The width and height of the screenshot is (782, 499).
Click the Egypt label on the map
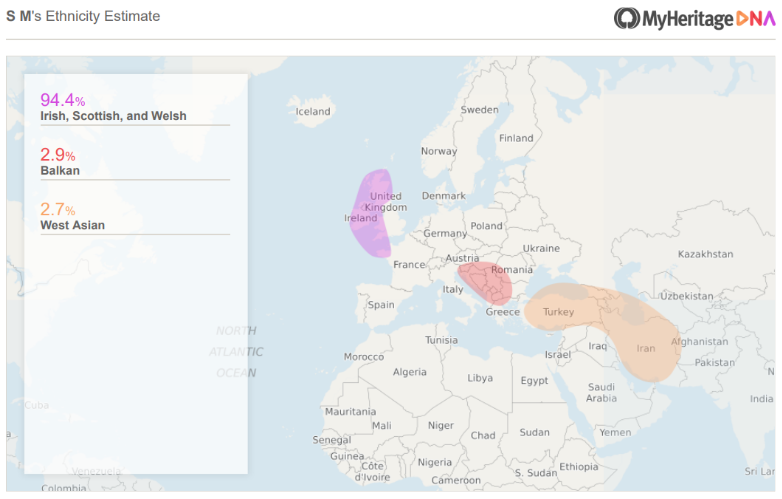click(534, 380)
